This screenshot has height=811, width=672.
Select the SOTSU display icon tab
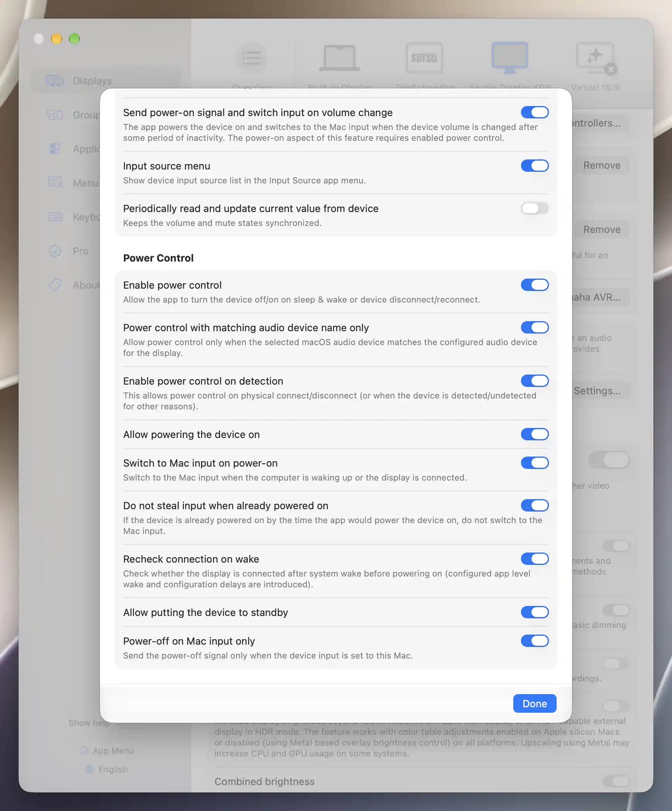[x=424, y=58]
